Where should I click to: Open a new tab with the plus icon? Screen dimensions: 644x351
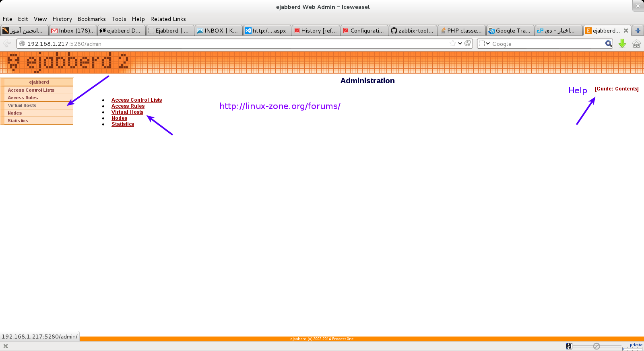point(638,31)
